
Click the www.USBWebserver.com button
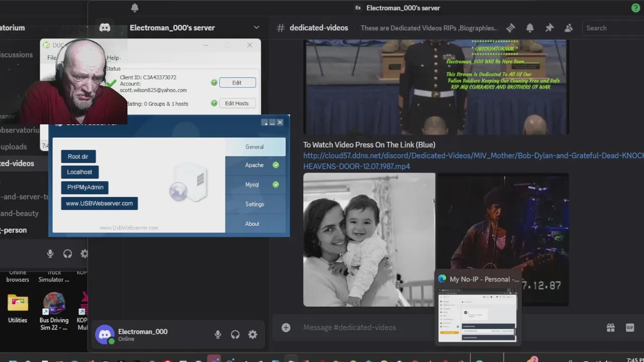click(99, 203)
